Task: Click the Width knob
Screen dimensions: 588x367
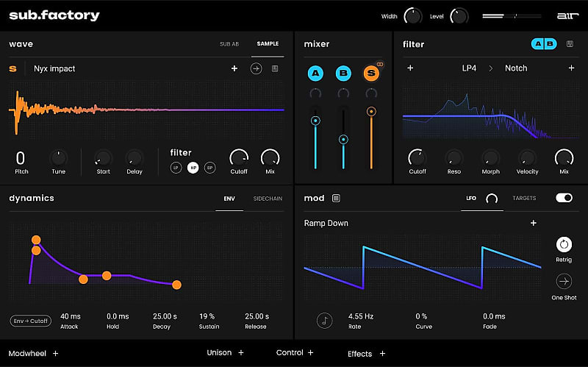Action: [413, 16]
